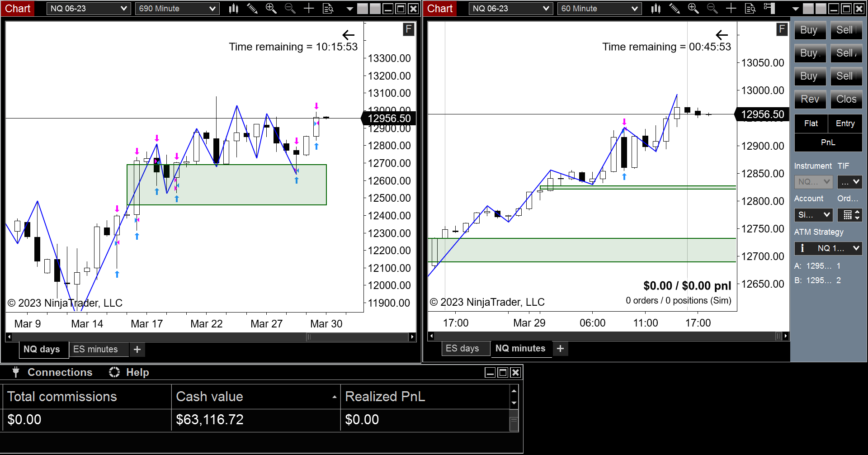868x455 pixels.
Task: Click the return arrow on left chart
Action: (348, 35)
